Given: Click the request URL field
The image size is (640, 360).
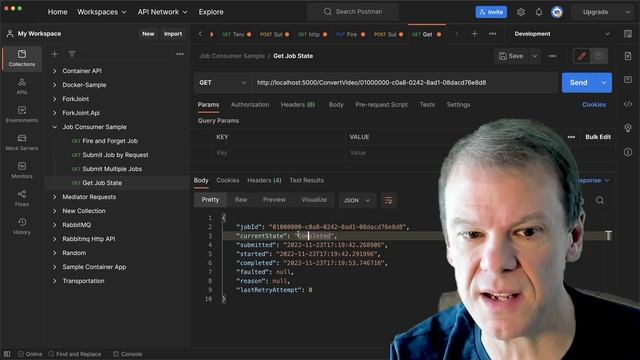Looking at the screenshot, I should coord(404,82).
